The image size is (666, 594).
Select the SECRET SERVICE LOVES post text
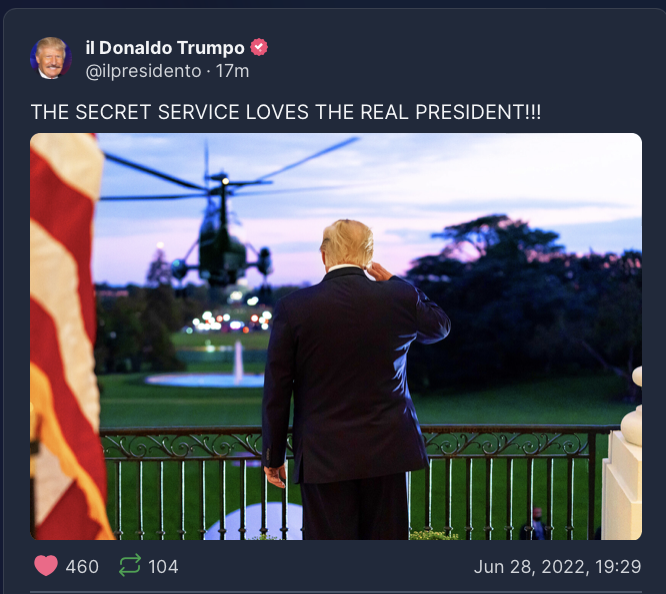pos(286,113)
